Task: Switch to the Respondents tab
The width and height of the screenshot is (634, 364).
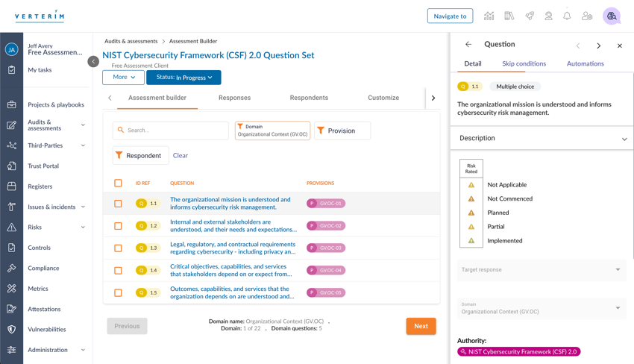Action: point(309,98)
